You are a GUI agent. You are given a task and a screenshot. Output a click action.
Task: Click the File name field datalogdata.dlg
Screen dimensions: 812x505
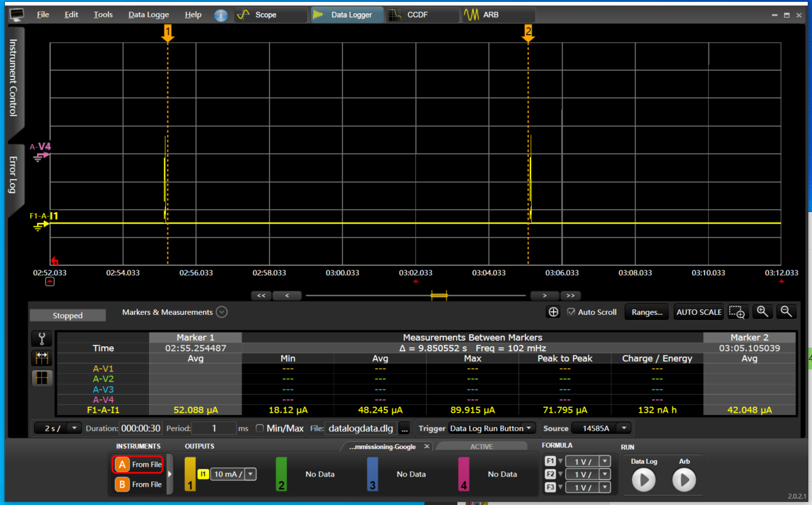[x=361, y=428]
